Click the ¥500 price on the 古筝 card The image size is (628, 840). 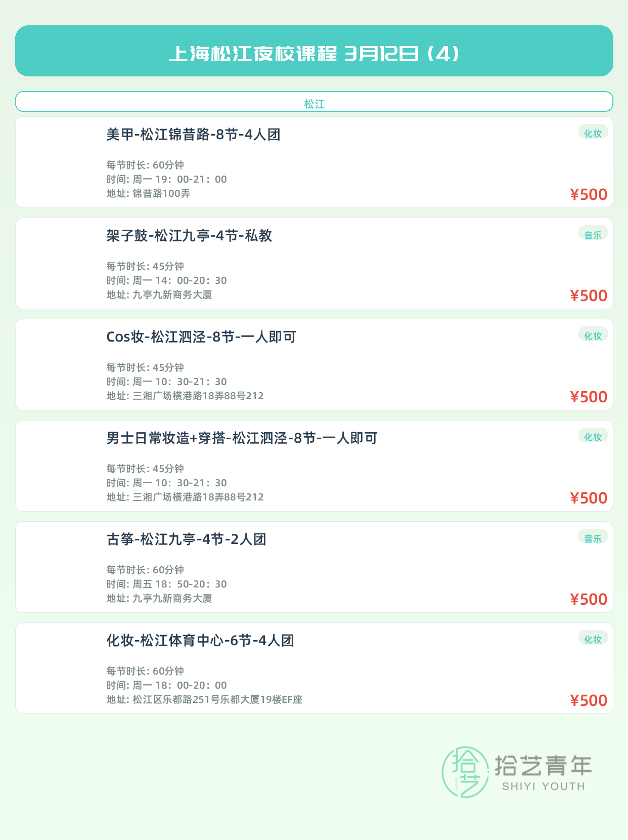pos(589,599)
